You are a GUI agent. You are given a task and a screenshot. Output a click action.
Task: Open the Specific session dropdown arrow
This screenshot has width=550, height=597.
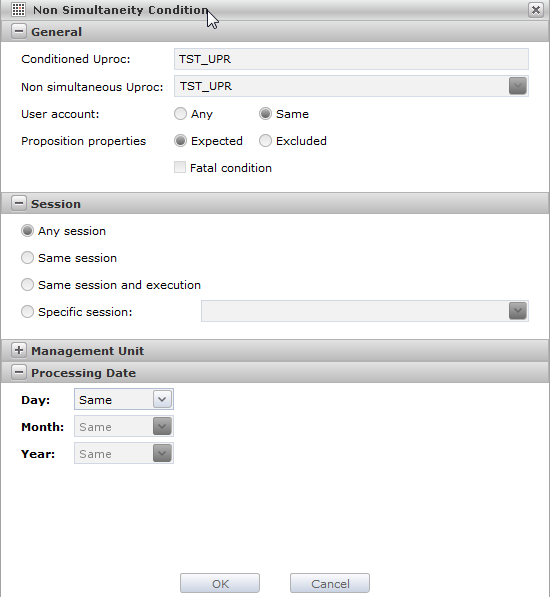coord(518,311)
